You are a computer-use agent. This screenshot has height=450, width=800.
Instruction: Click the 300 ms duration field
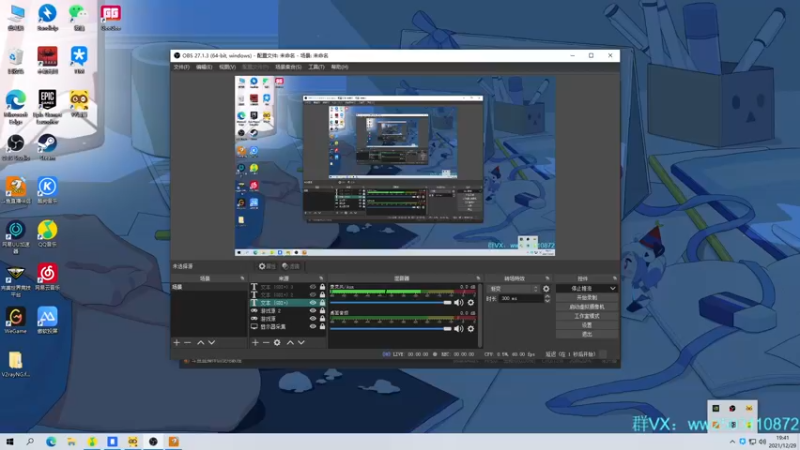pyautogui.click(x=520, y=298)
